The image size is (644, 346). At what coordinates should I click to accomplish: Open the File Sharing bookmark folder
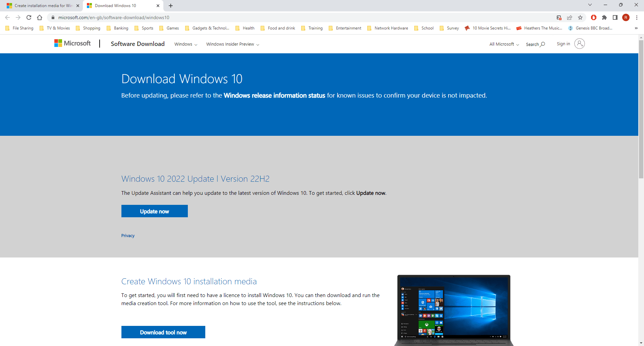pos(19,28)
